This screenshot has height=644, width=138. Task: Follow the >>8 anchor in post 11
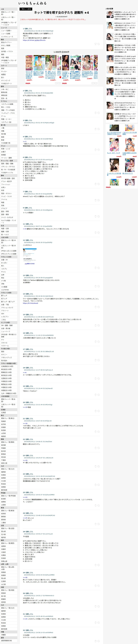tap(25, 229)
